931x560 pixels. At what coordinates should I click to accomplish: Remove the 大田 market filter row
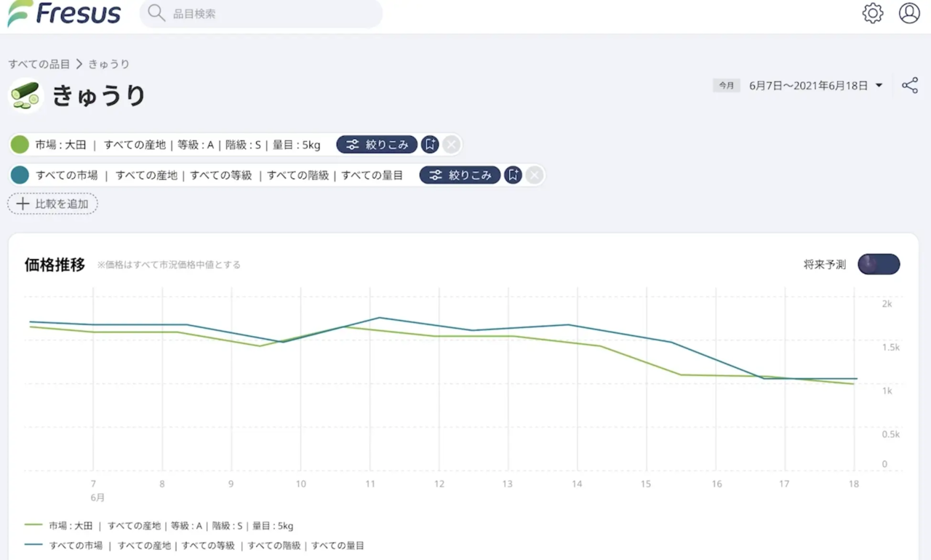pyautogui.click(x=452, y=145)
